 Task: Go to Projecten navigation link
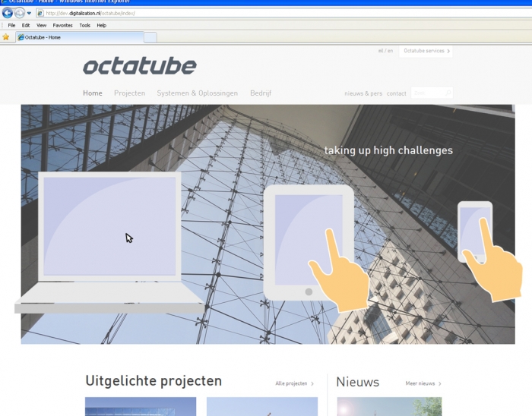coord(129,93)
